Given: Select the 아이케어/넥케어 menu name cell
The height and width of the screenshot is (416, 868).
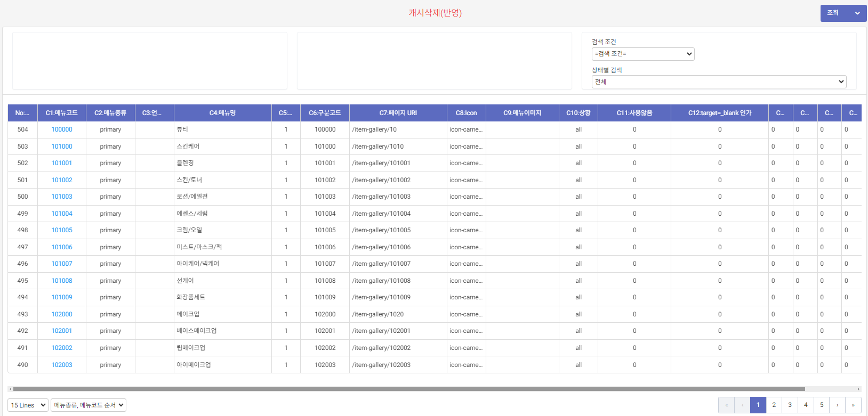Looking at the screenshot, I should coord(223,264).
